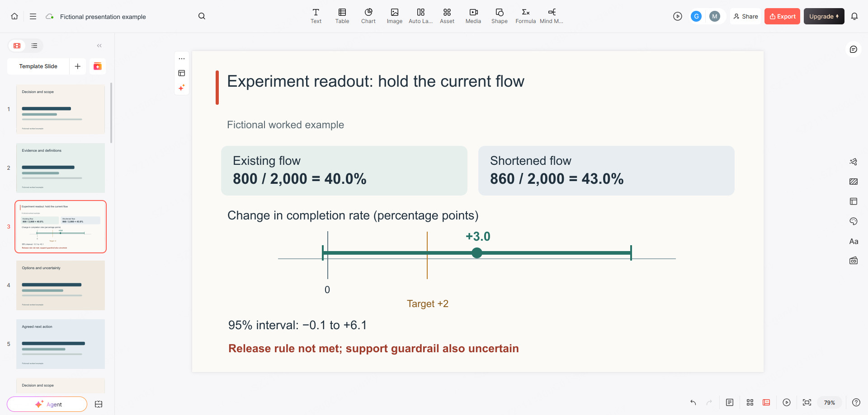Image resolution: width=868 pixels, height=415 pixels.
Task: Open the speaker notes icon
Action: [730, 402]
